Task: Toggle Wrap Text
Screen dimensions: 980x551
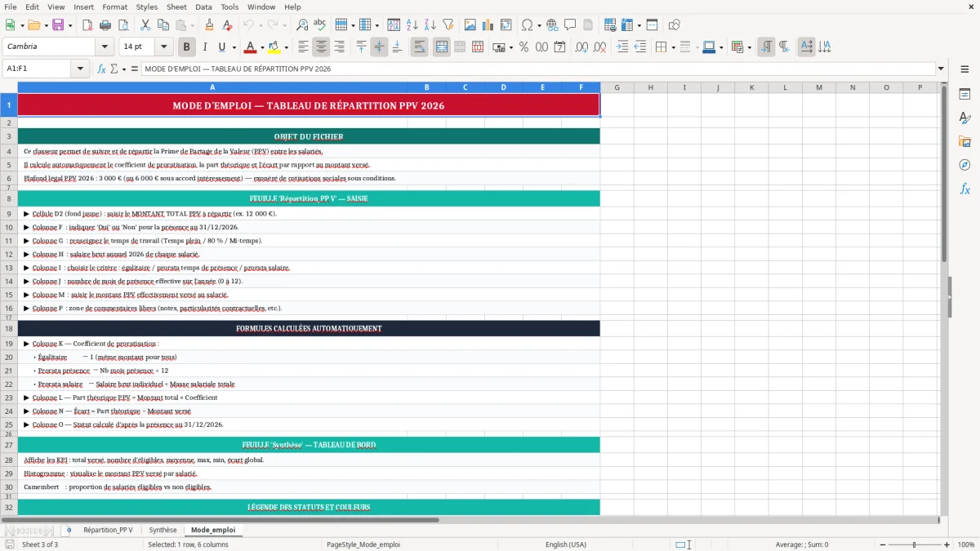Action: (420, 47)
